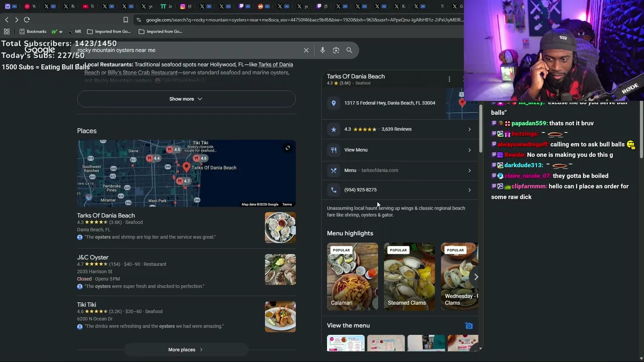Open the W bookmark in the bookmarks bar

tap(57, 31)
